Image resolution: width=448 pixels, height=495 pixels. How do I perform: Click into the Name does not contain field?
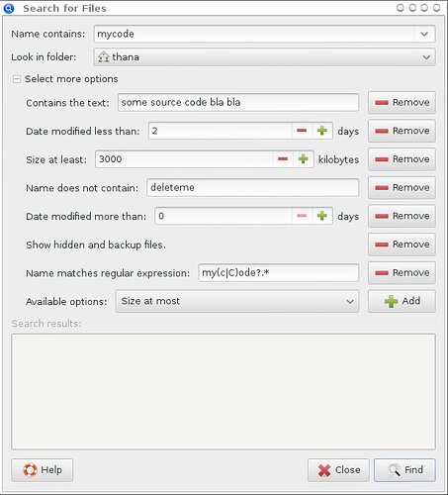pos(253,188)
